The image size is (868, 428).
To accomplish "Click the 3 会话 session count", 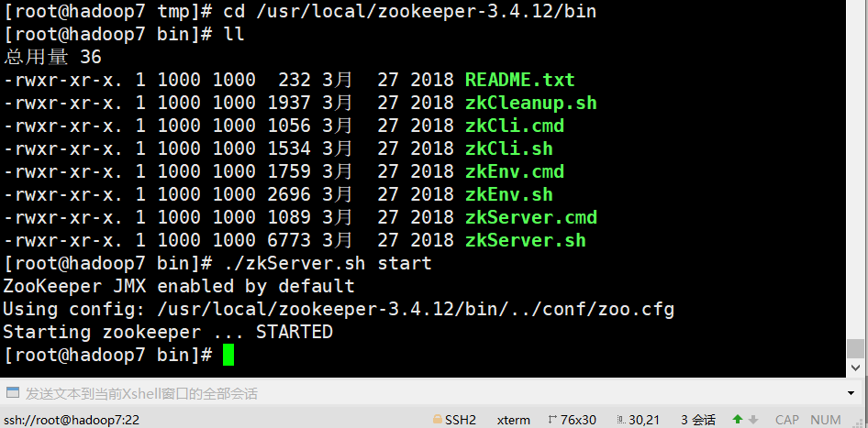I will [698, 421].
